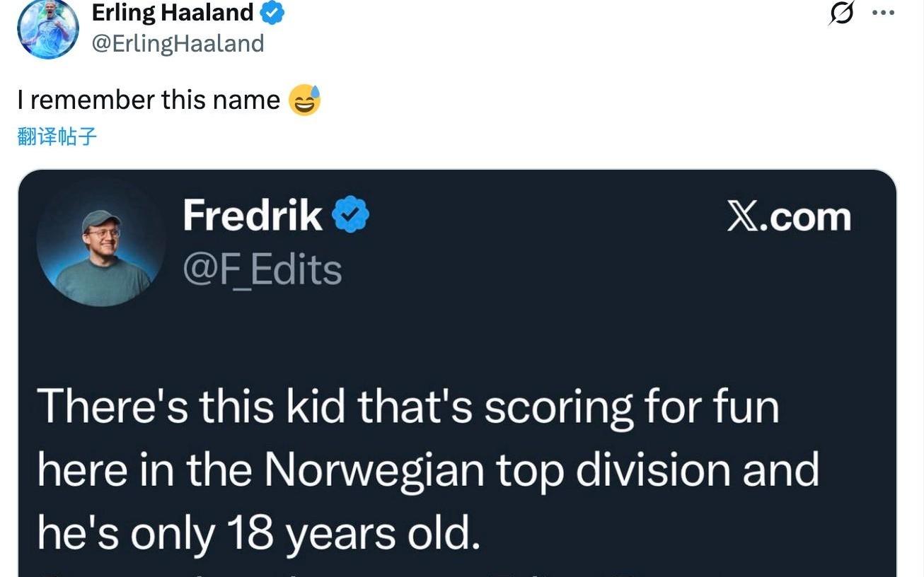The height and width of the screenshot is (577, 924).
Task: Open the three-dot more options menu
Action: [x=883, y=13]
